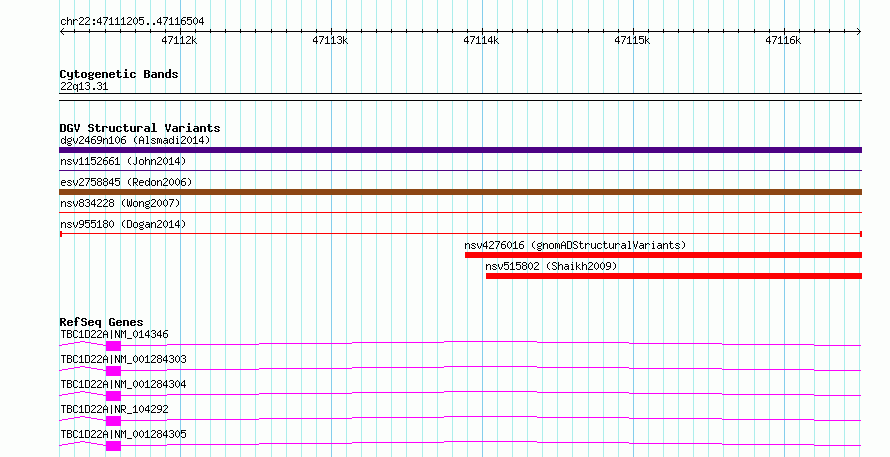The width and height of the screenshot is (890, 457).
Task: Open TBC1D22A|NM_014346 transcript label
Action: pos(114,334)
